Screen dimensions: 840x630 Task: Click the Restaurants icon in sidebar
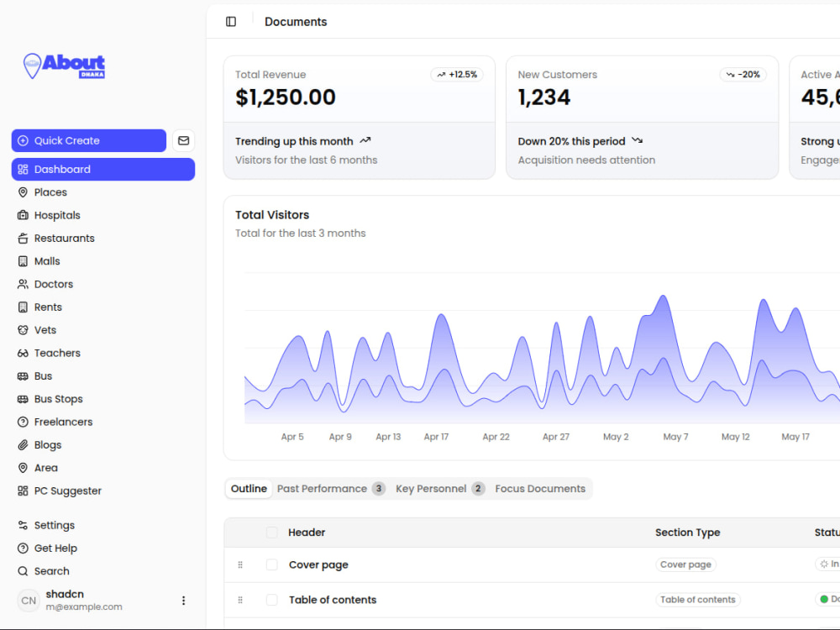(23, 239)
